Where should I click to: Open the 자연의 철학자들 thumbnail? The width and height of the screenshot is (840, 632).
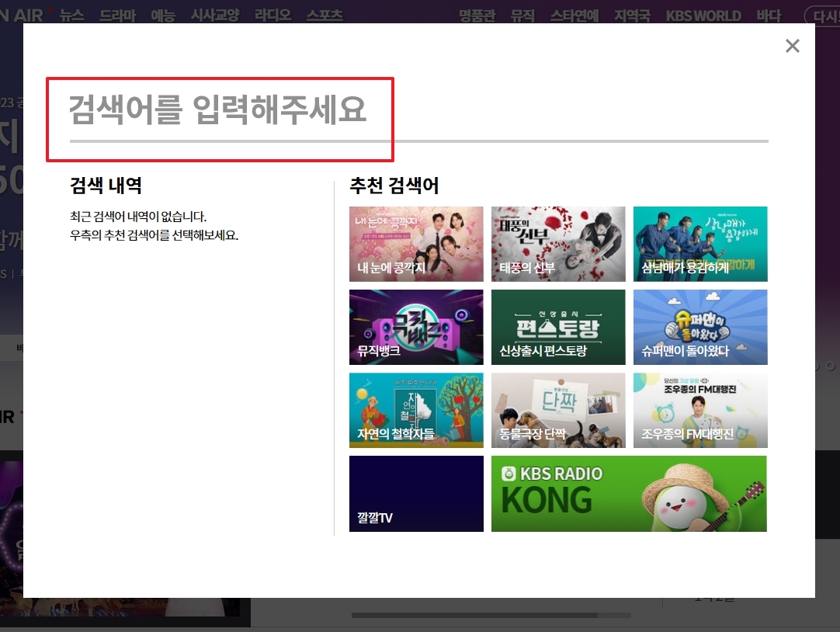416,410
